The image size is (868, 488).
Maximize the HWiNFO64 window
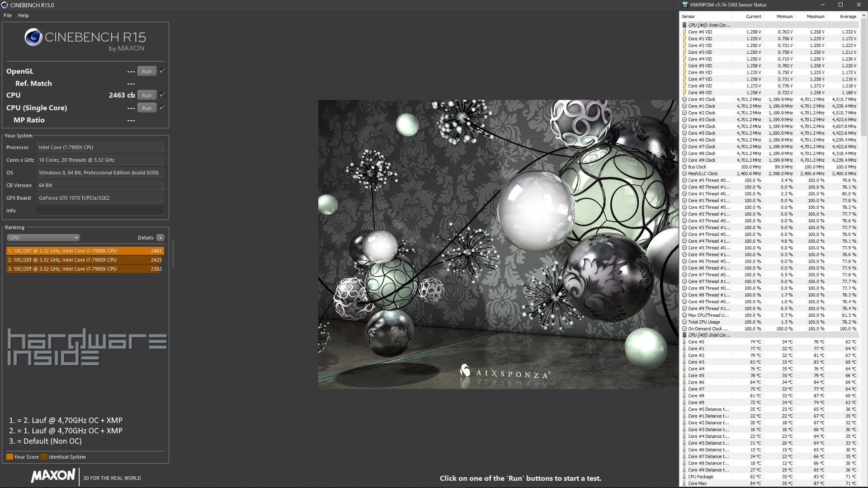pyautogui.click(x=840, y=5)
